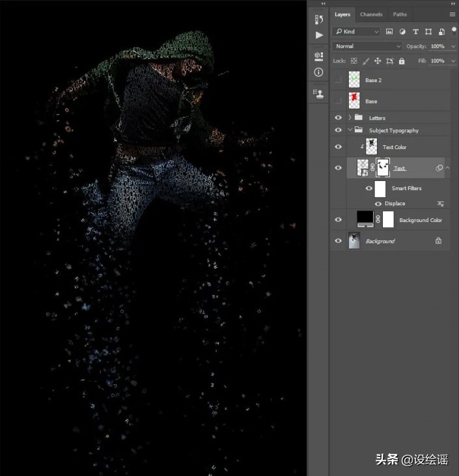Open Displace filter blending options icon
Viewport: 459px width, 476px height.
pos(441,204)
